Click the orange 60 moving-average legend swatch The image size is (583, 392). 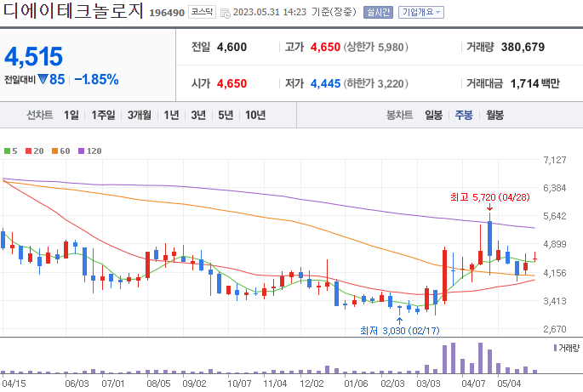(x=54, y=151)
